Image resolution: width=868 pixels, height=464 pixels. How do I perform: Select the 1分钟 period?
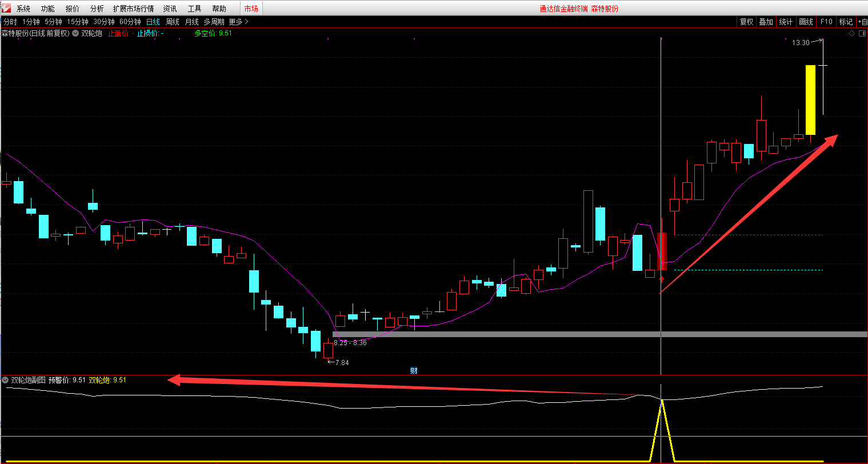pos(31,22)
